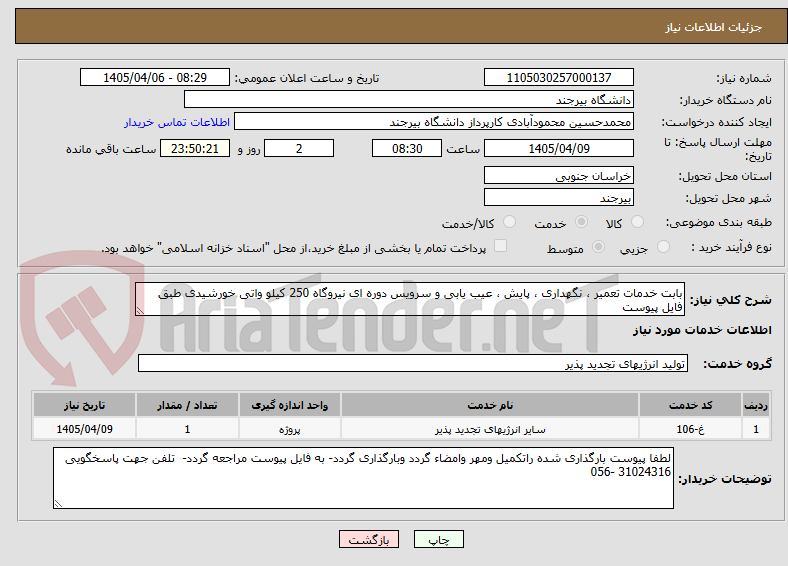Viewport: 788px width, 566px height.
Task: Click the ردیف column header
Action: 756,405
